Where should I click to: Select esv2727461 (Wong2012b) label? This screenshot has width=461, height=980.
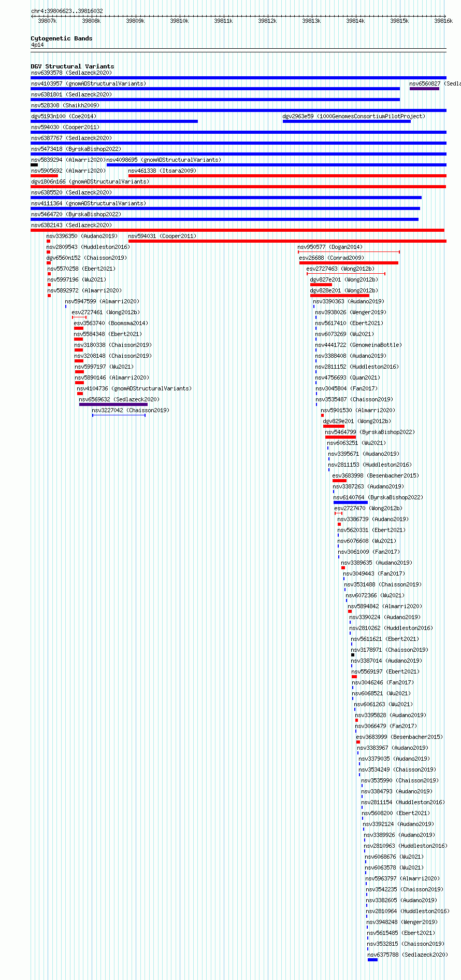pyautogui.click(x=106, y=313)
